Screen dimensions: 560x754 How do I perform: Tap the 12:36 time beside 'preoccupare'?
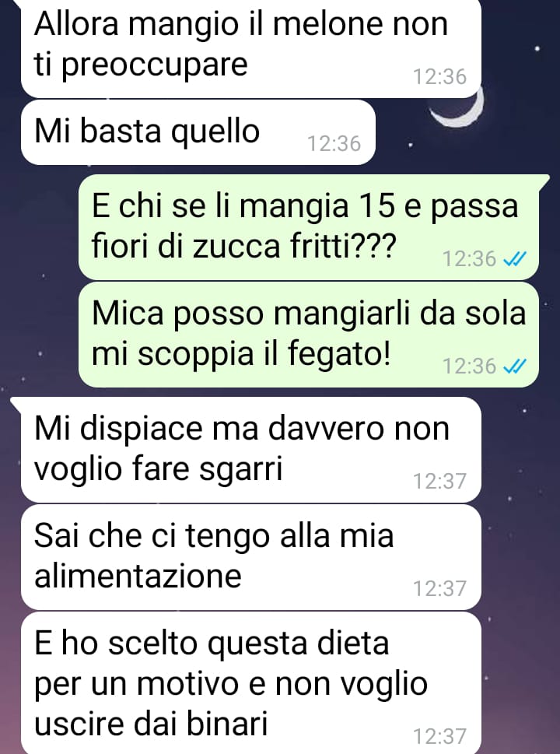click(x=439, y=77)
